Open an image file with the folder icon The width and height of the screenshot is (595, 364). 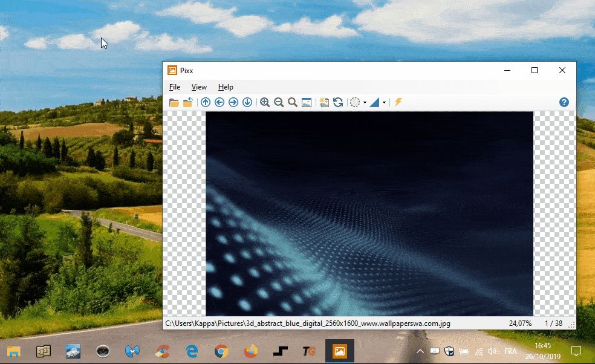point(174,102)
